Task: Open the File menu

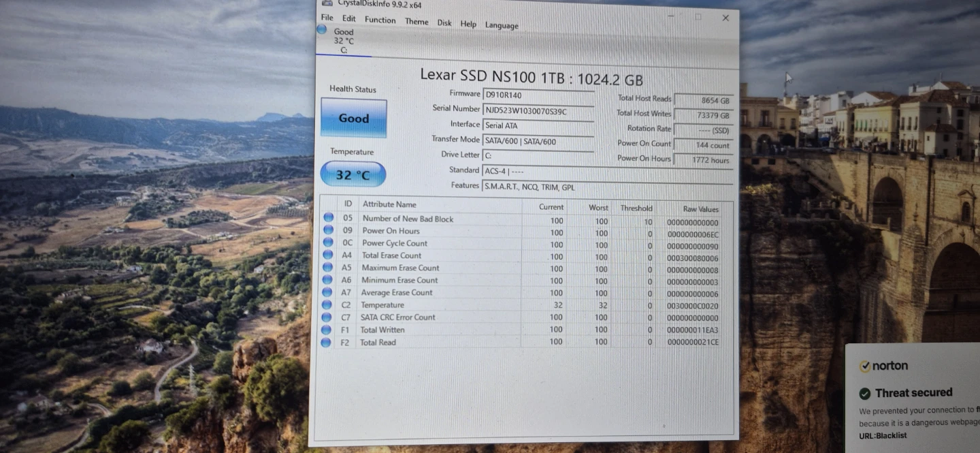Action: click(x=327, y=18)
